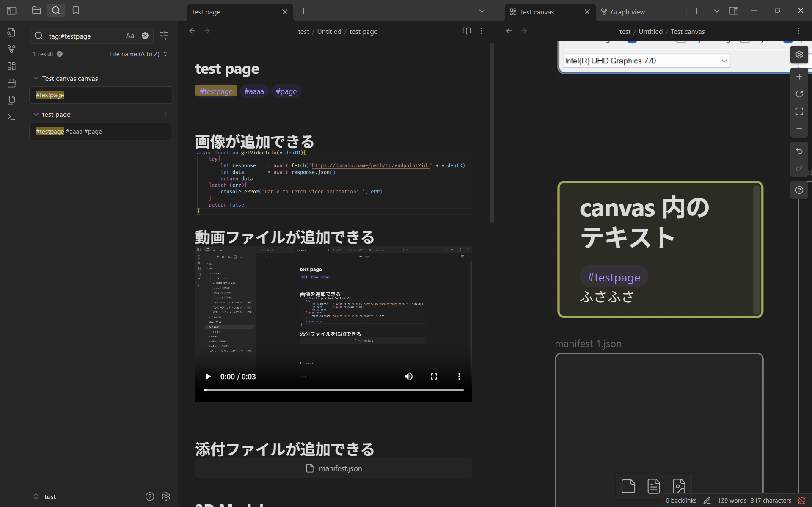Viewport: 812px width, 507px height.
Task: Collapse test page search result
Action: pyautogui.click(x=36, y=114)
